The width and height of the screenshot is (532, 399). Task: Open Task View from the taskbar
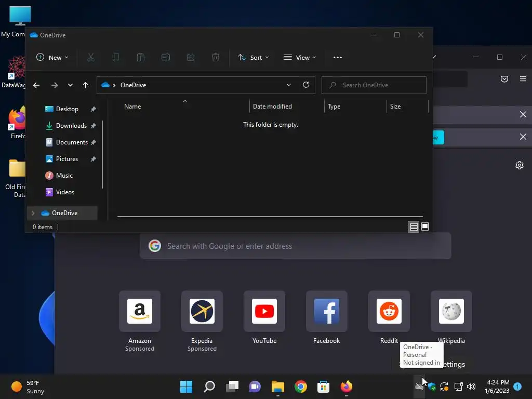[x=232, y=387]
